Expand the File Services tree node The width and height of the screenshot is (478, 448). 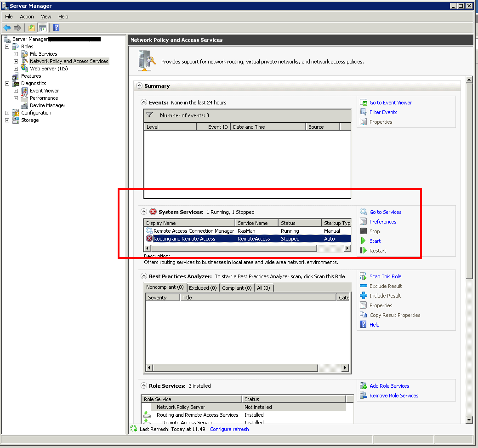(16, 54)
